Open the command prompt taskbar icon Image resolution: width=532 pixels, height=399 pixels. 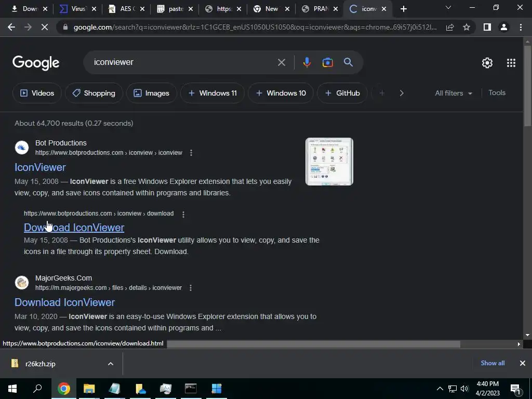[191, 389]
